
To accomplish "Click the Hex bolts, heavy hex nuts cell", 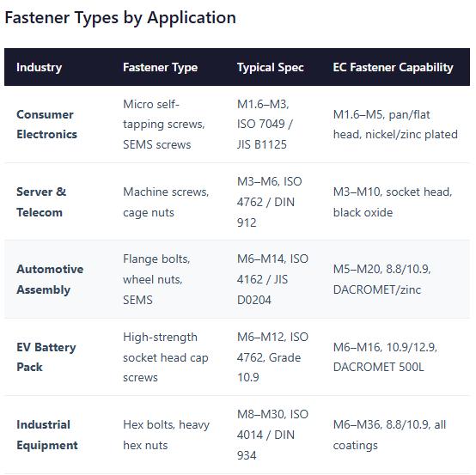I will pos(167,435).
